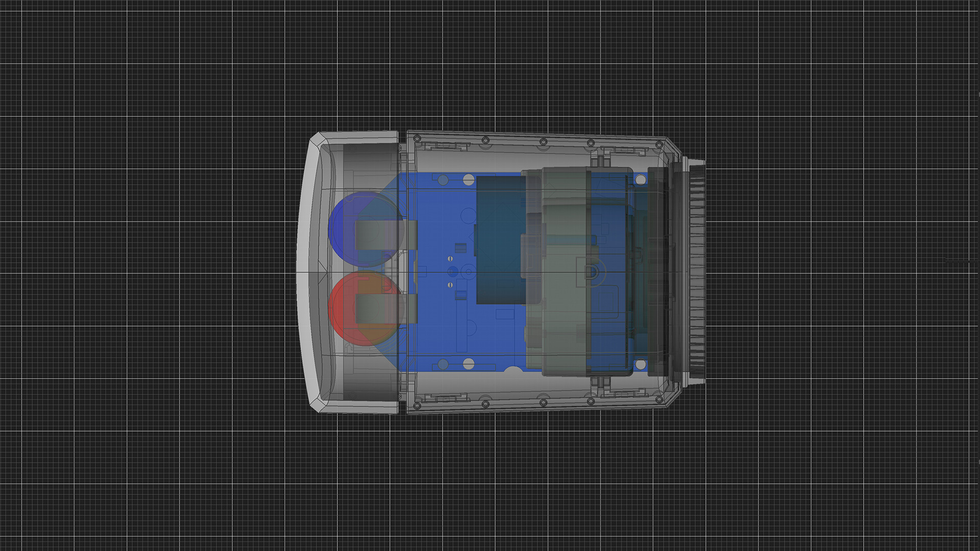Select screw at top-right corner of clear housing
The image size is (980, 551).
point(659,145)
